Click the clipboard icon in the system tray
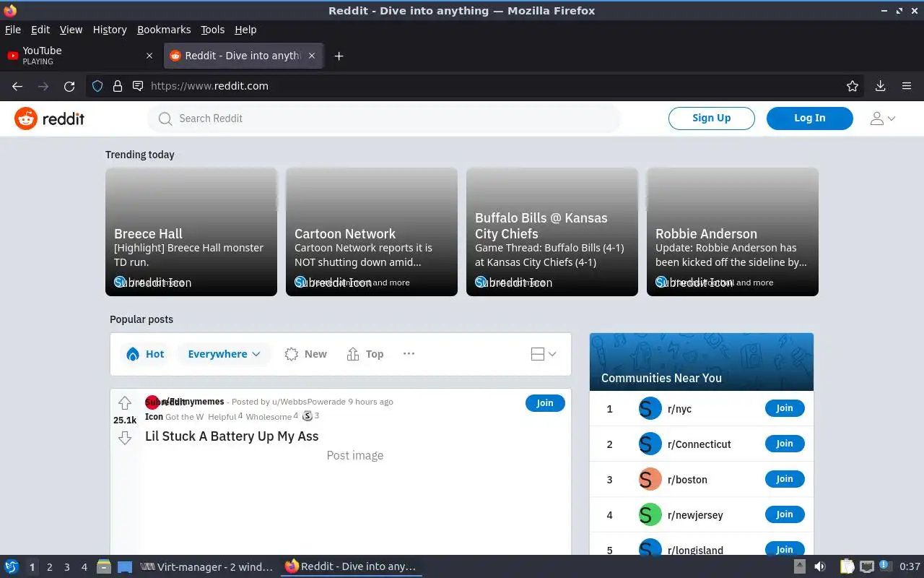This screenshot has height=578, width=924. (847, 566)
